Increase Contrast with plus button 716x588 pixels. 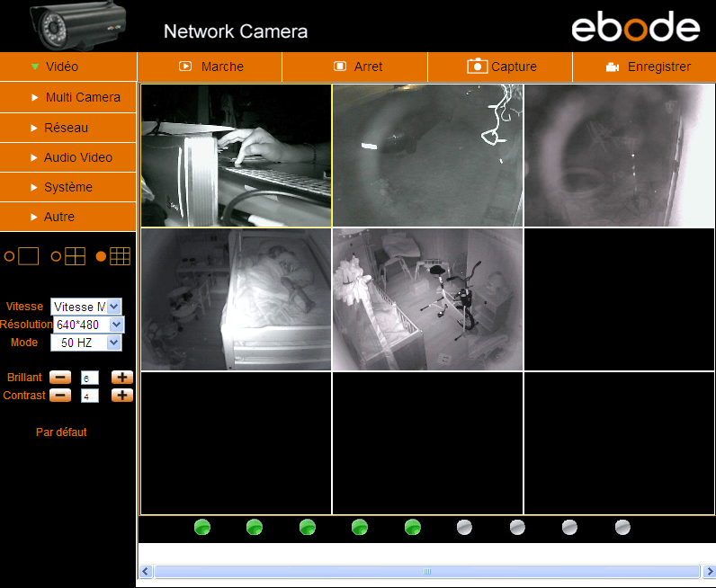click(x=122, y=395)
